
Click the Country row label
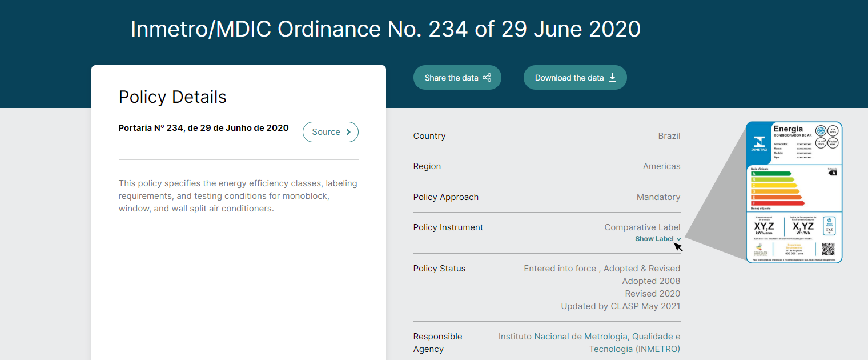coord(429,136)
